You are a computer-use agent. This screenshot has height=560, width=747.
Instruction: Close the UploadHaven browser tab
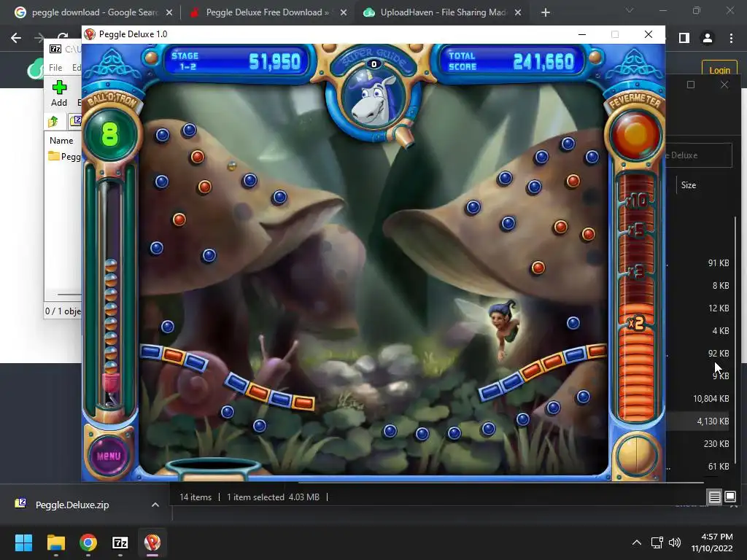519,12
